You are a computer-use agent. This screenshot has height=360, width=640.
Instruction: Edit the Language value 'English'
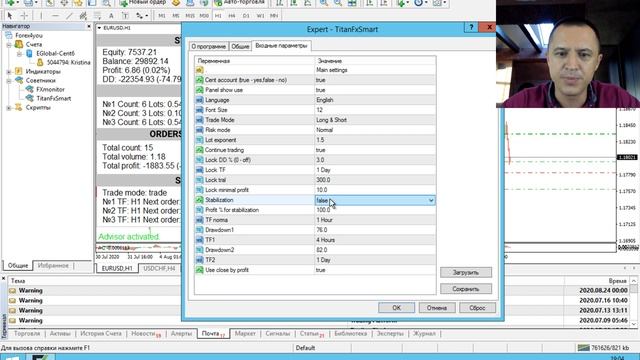[375, 100]
